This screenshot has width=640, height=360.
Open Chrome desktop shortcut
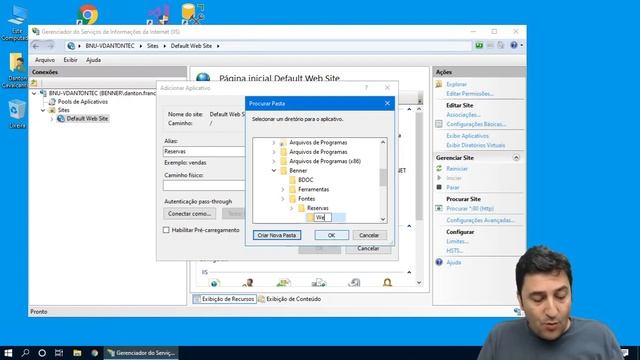pos(87,15)
